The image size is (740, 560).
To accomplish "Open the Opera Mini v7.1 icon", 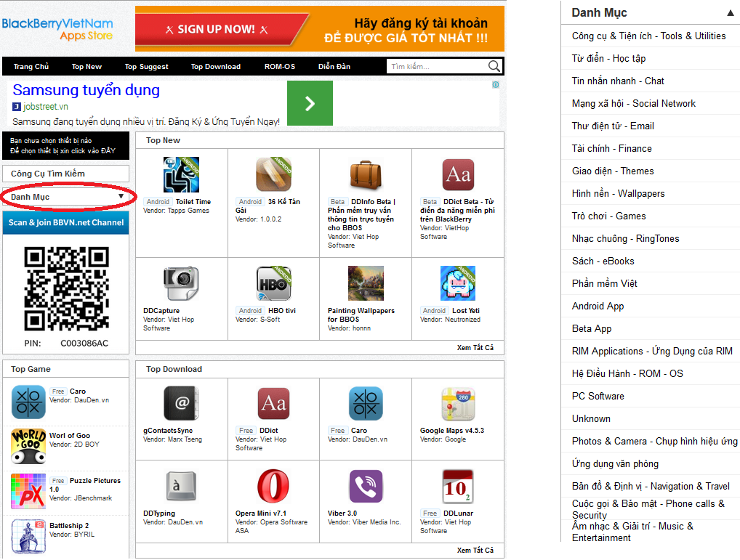I will (273, 486).
